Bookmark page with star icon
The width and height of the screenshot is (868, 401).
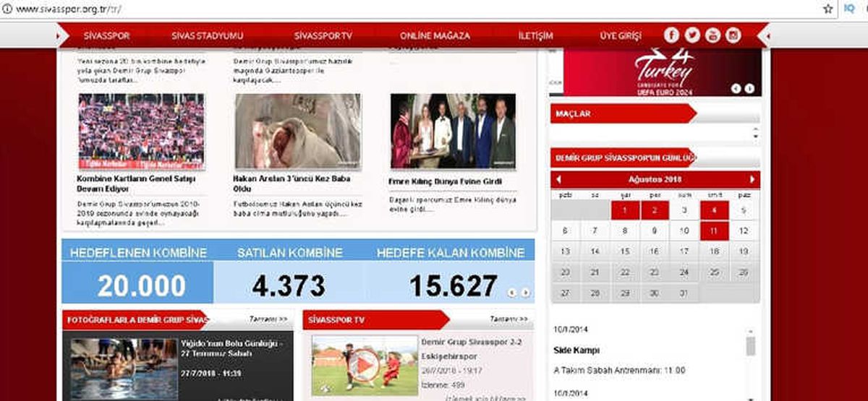pos(828,9)
